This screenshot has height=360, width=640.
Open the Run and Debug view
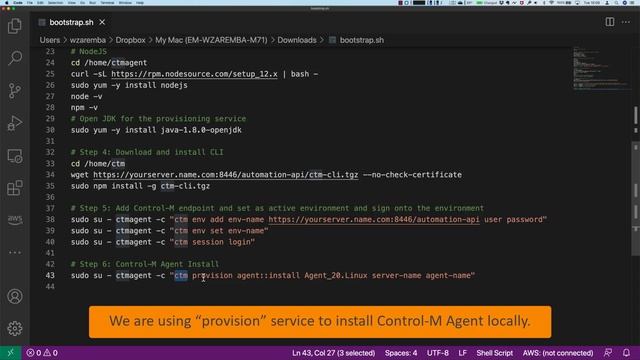15,123
